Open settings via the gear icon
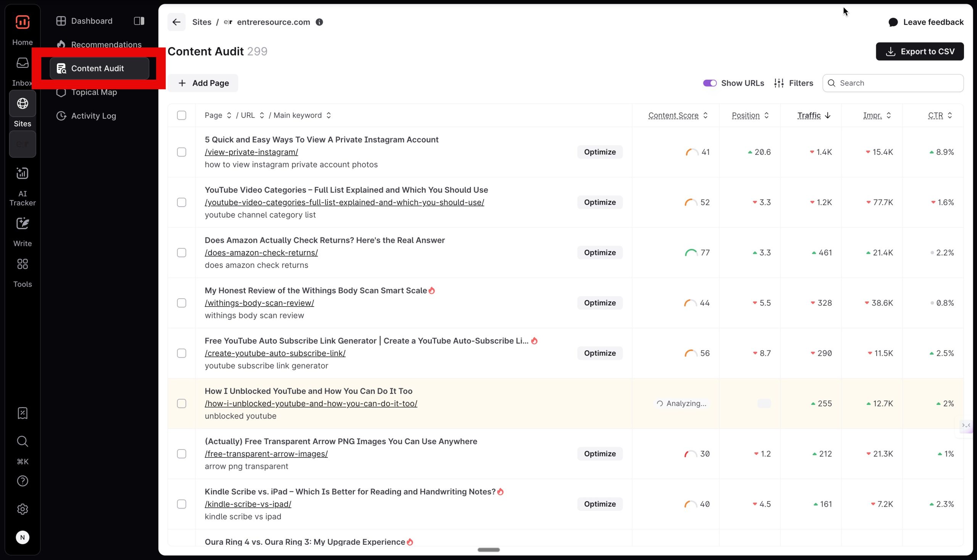 coord(23,509)
